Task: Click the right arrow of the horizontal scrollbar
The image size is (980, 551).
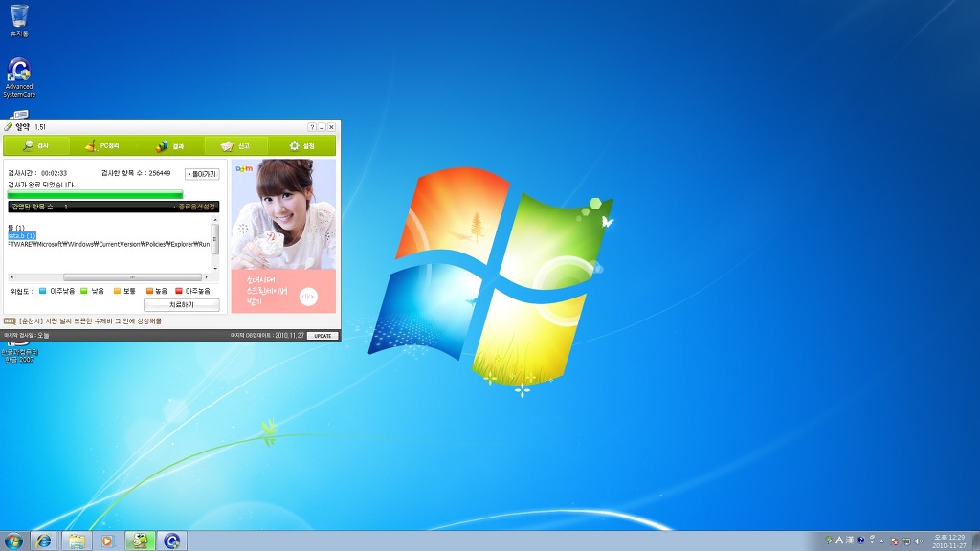Action: 207,276
